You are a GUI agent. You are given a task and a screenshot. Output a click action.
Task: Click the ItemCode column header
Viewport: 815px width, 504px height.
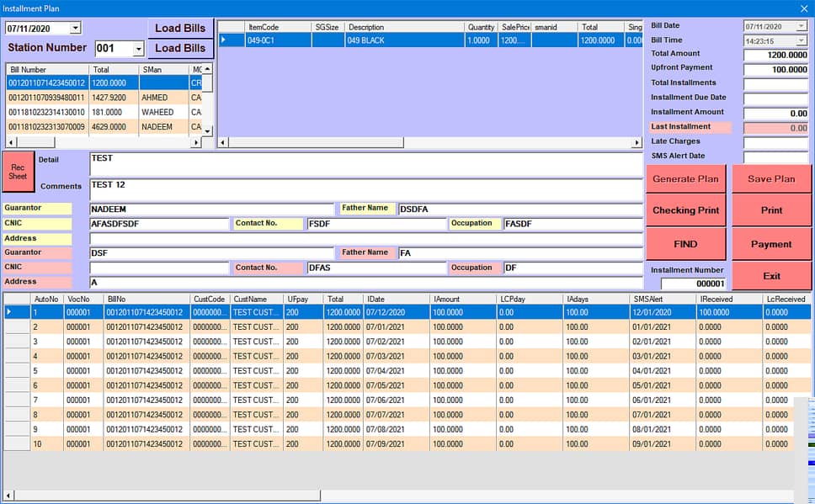click(278, 27)
